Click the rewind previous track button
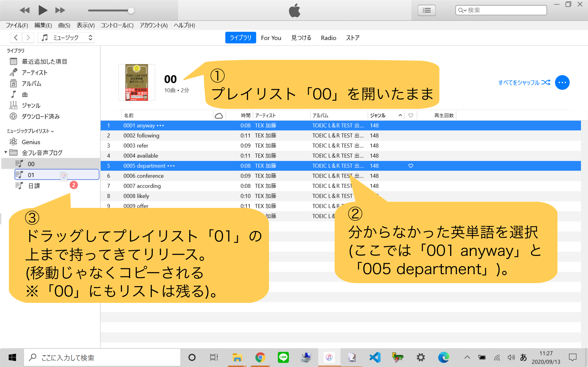Image resolution: width=588 pixels, height=367 pixels. tap(24, 10)
